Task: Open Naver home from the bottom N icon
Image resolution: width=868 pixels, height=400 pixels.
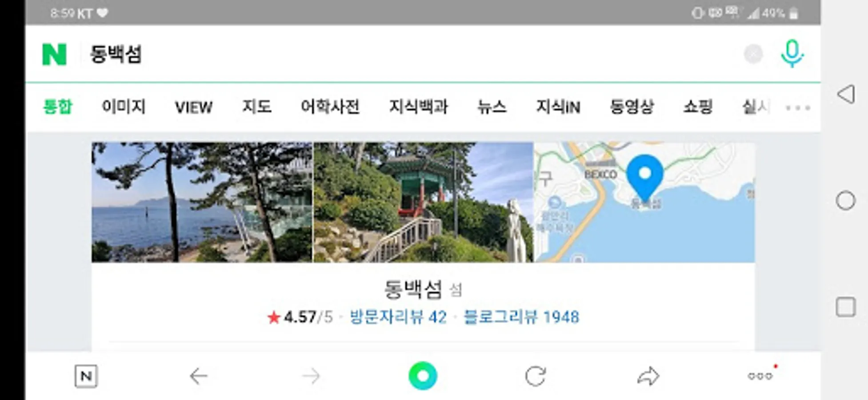Action: tap(86, 376)
